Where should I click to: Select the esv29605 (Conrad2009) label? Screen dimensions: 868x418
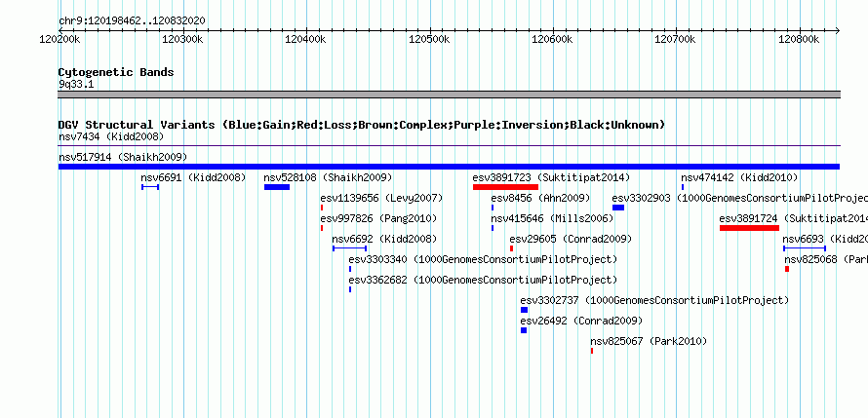(571, 239)
